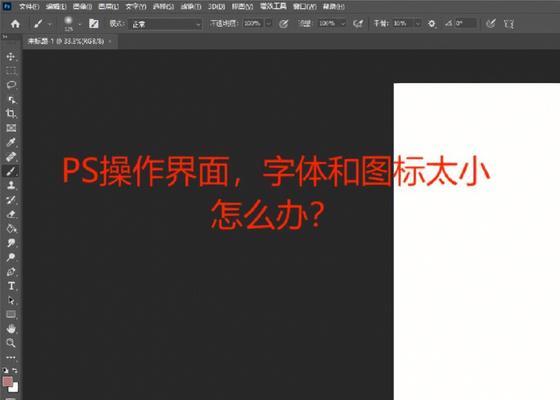This screenshot has width=560, height=400.
Task: Open the 文字(Y) menu
Action: point(136,6)
